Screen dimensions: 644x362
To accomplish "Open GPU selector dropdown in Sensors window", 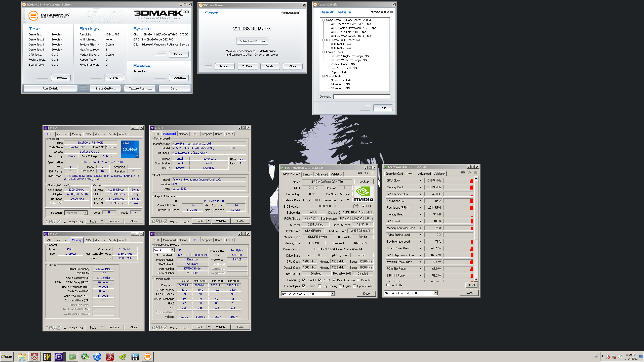I will [435, 293].
